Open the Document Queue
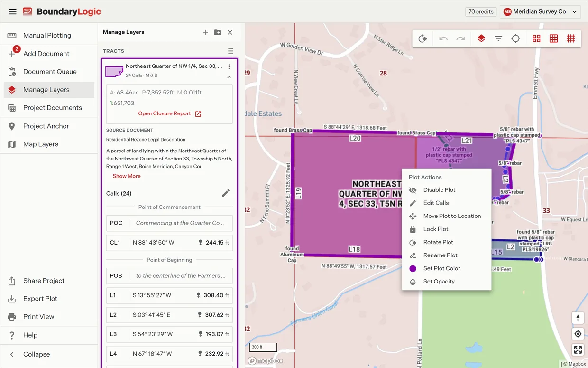This screenshot has width=588, height=368. [x=49, y=72]
